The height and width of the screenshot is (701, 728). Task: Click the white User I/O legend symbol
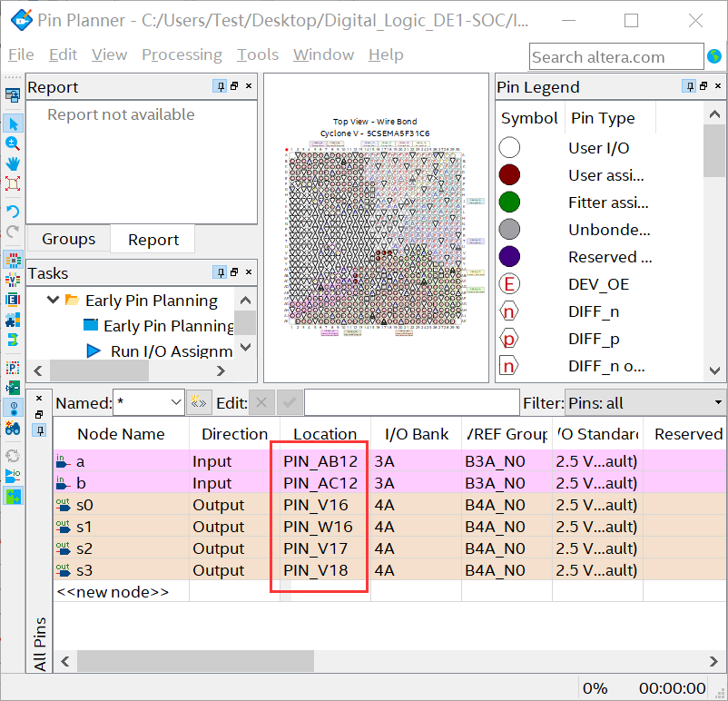[509, 148]
